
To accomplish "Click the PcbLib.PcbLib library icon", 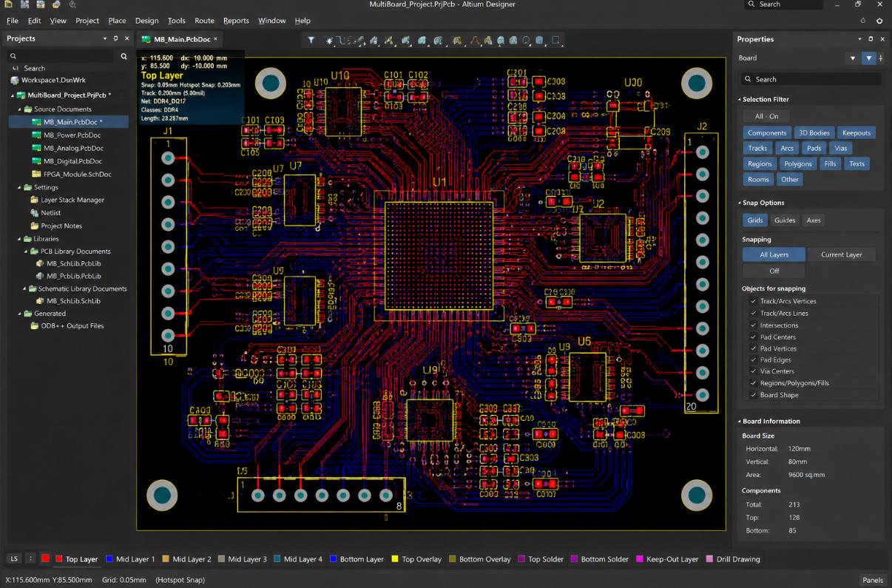I will click(41, 276).
